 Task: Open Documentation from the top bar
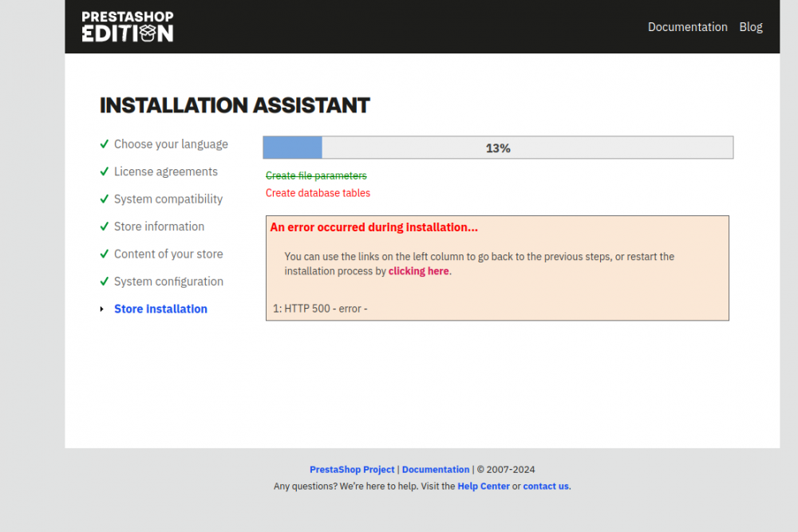(687, 26)
